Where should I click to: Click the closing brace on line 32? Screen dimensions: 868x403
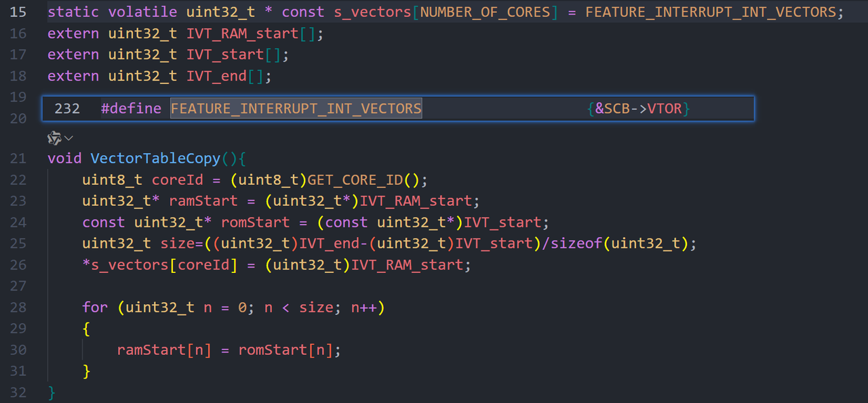click(x=52, y=393)
